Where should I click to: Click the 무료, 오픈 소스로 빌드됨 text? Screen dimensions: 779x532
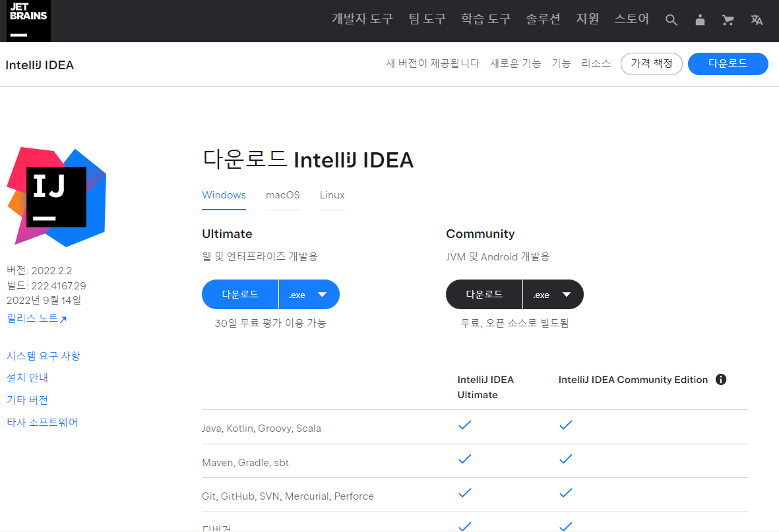point(514,323)
